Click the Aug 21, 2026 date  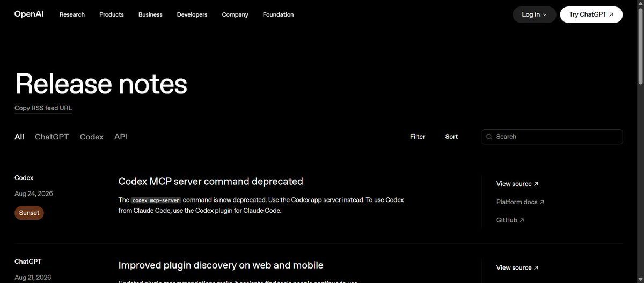[x=33, y=277]
